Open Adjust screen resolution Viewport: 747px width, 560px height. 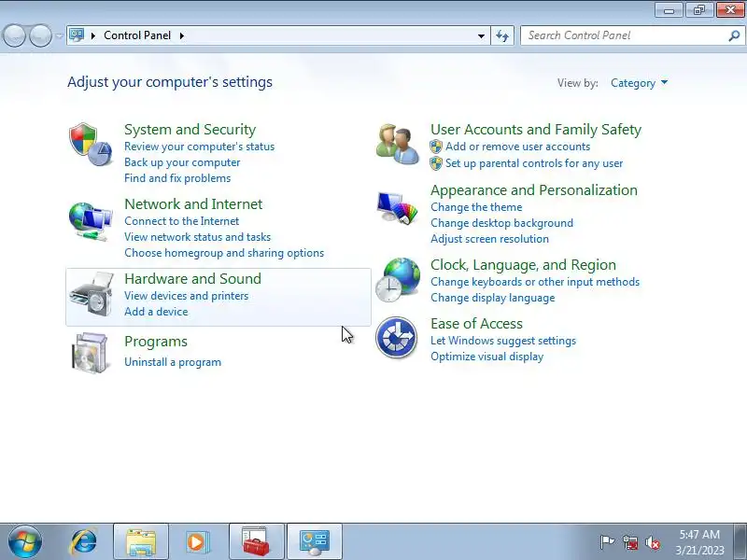tap(489, 239)
